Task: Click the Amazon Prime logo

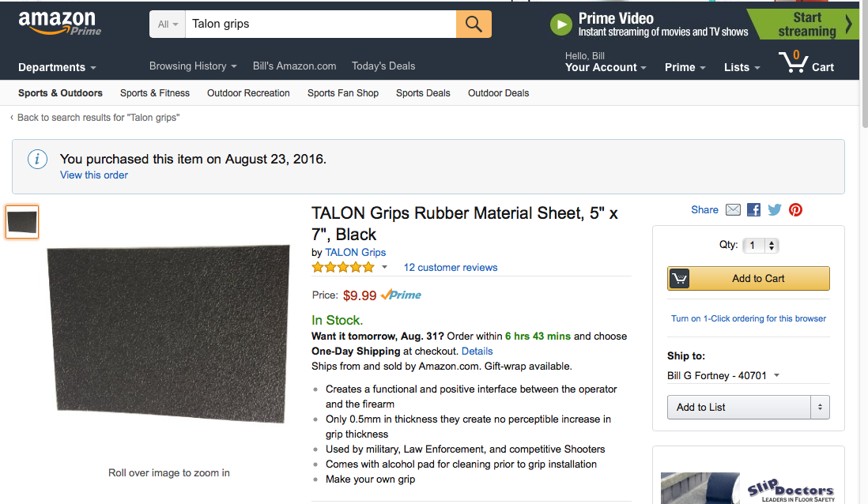Action: click(60, 23)
